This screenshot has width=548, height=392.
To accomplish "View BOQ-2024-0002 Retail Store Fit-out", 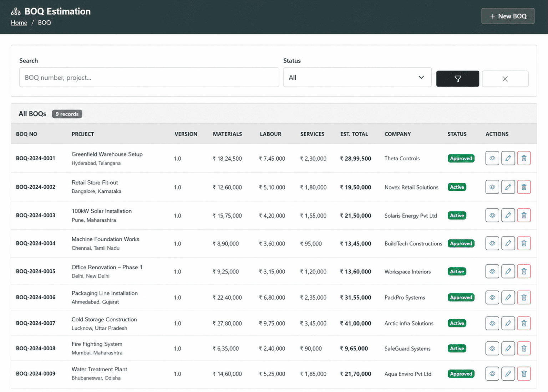I will pyautogui.click(x=492, y=187).
